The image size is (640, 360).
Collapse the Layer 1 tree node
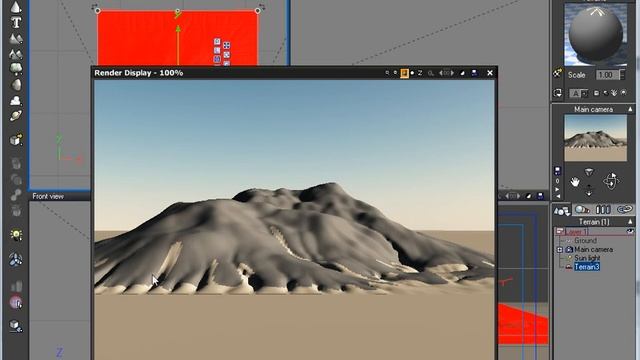[x=560, y=231]
